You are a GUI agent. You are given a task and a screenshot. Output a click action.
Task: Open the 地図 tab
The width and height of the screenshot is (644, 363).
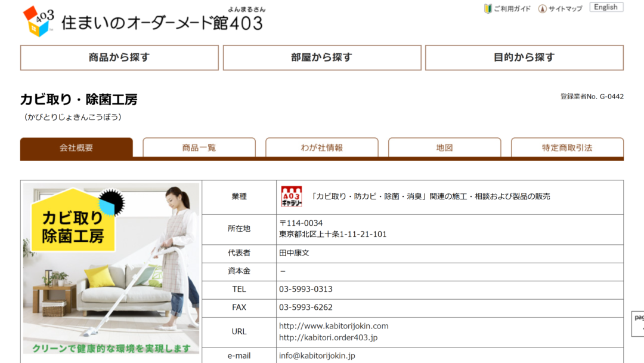(x=444, y=147)
